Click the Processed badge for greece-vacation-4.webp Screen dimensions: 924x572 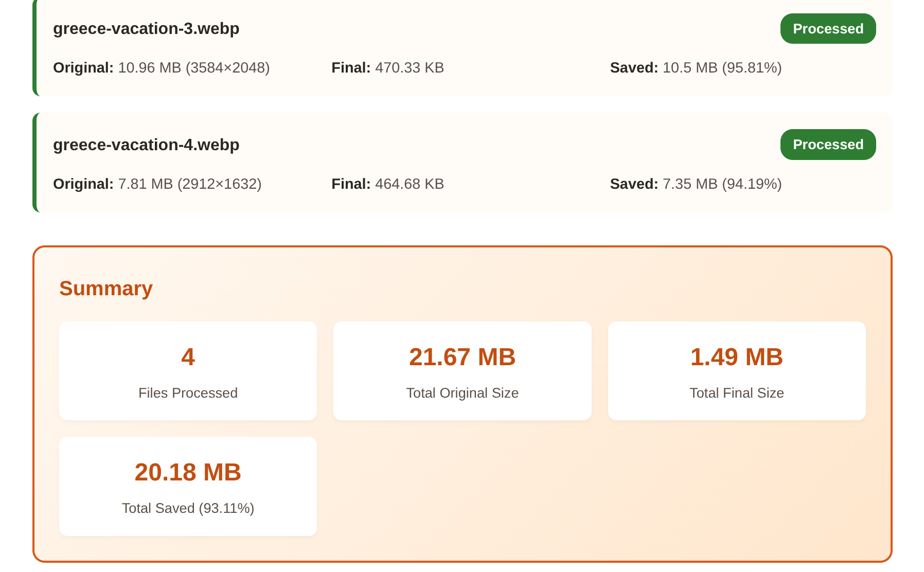click(x=827, y=145)
